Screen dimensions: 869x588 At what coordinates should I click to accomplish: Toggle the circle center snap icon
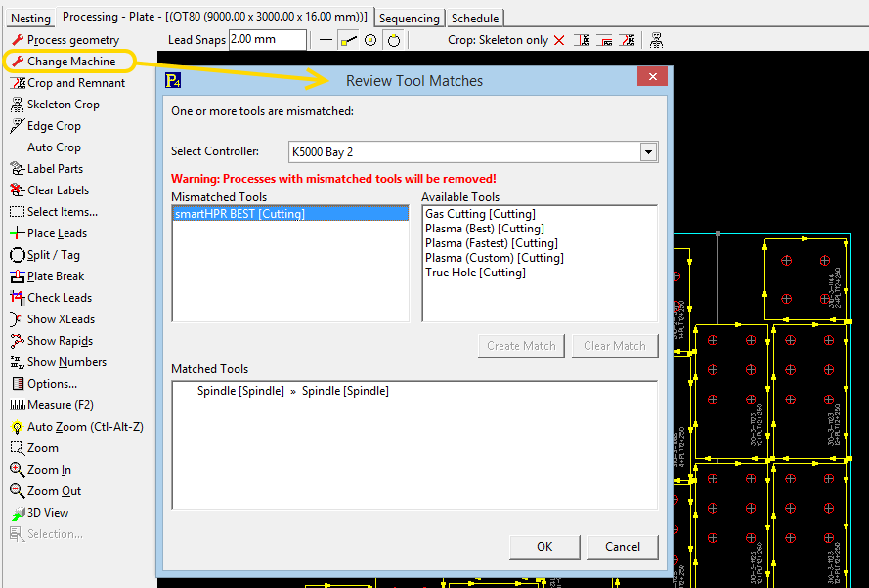point(370,40)
